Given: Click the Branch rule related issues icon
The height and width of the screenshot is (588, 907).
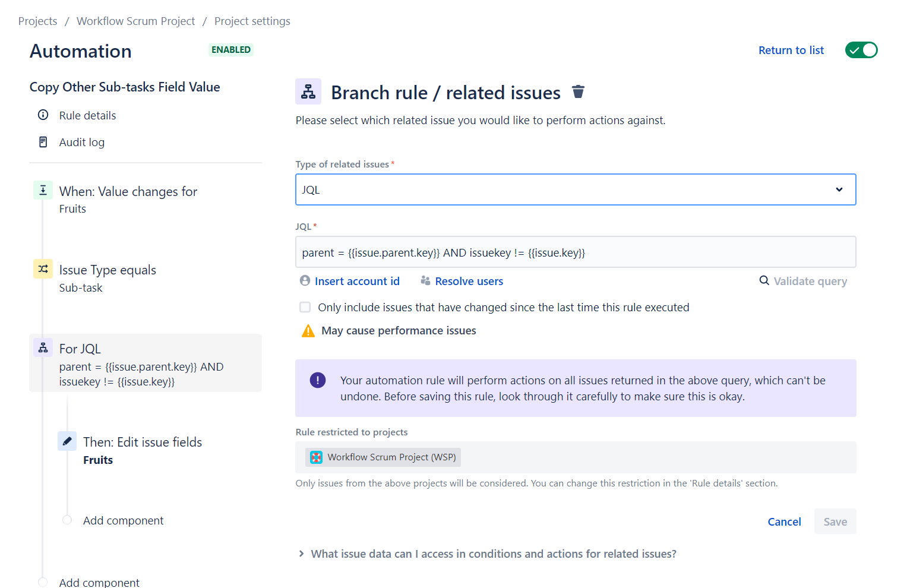Looking at the screenshot, I should pyautogui.click(x=308, y=91).
